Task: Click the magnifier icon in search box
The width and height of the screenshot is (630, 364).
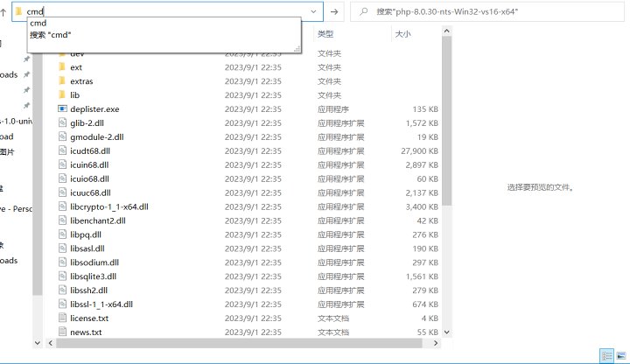Action: pyautogui.click(x=363, y=11)
